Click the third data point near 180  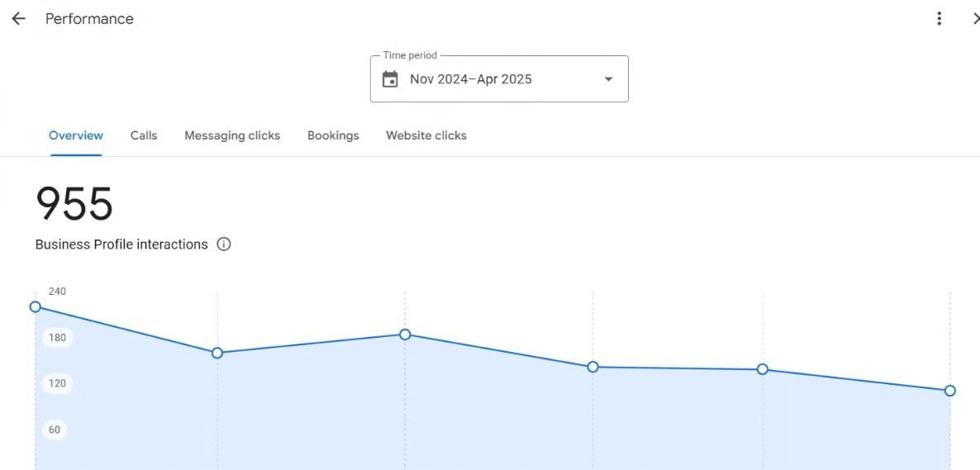coord(405,335)
